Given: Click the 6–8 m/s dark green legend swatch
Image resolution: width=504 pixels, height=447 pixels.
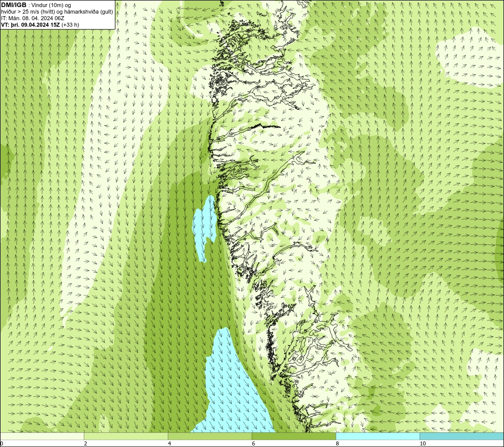Looking at the screenshot, I should tap(294, 436).
